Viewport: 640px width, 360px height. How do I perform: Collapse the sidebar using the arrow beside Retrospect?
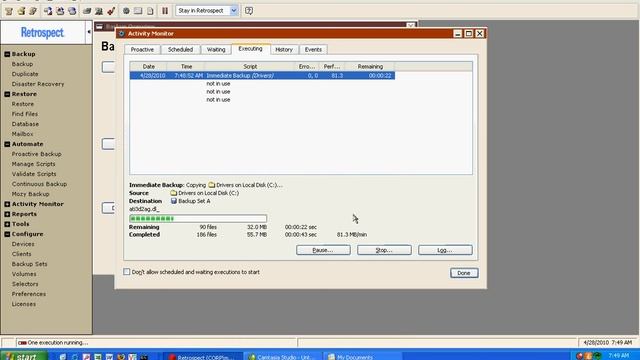tap(89, 31)
